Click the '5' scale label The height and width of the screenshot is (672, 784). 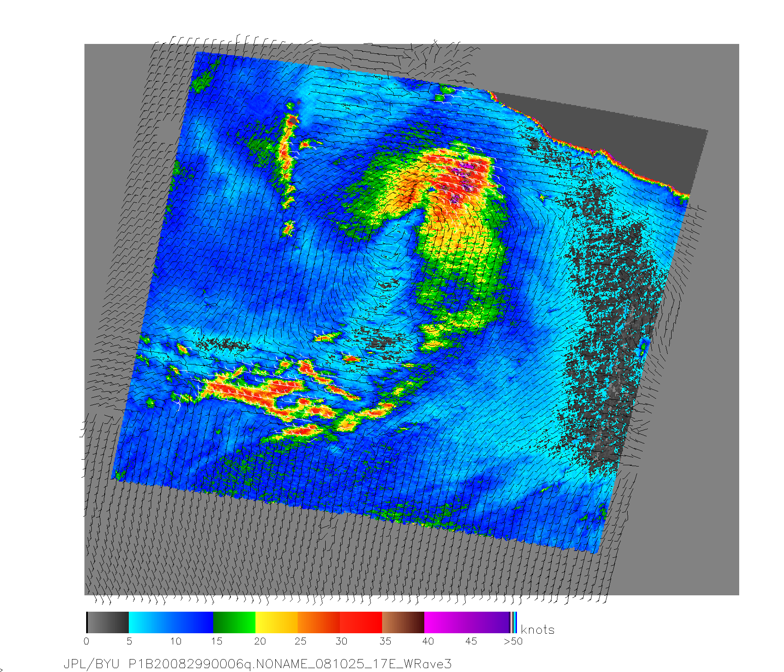pos(129,641)
